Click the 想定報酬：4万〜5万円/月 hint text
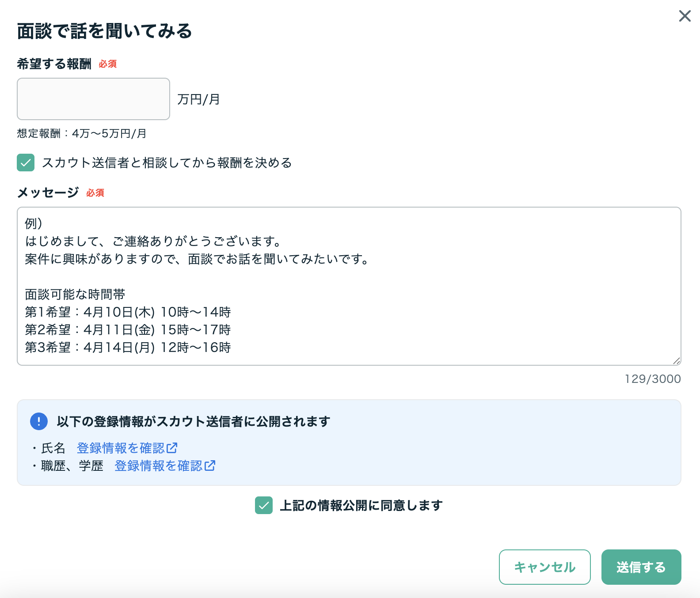This screenshot has width=700, height=598. (82, 133)
